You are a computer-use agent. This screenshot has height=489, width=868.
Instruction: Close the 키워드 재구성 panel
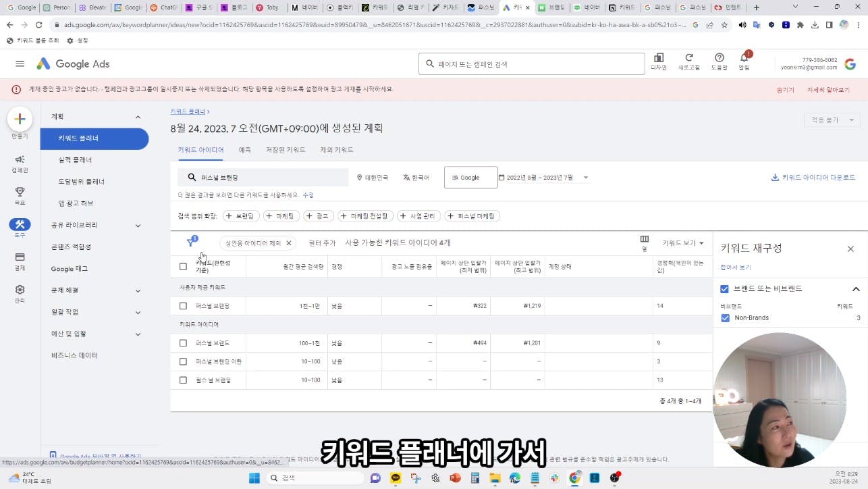(x=850, y=249)
